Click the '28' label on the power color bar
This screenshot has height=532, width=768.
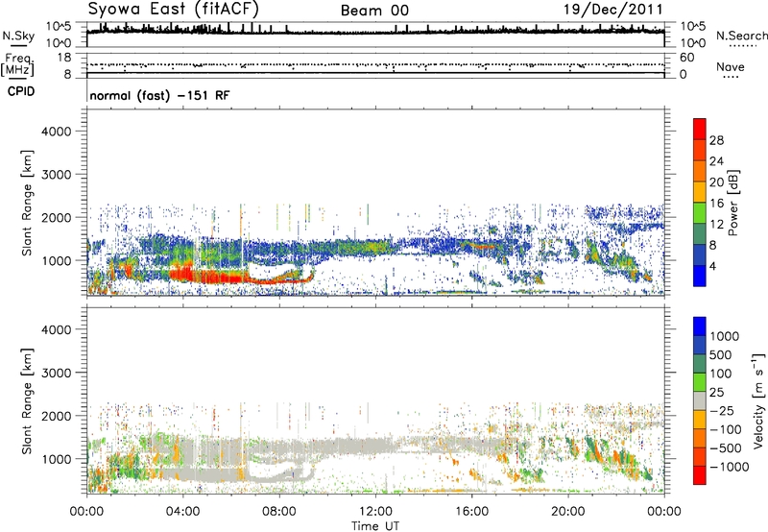click(x=716, y=140)
